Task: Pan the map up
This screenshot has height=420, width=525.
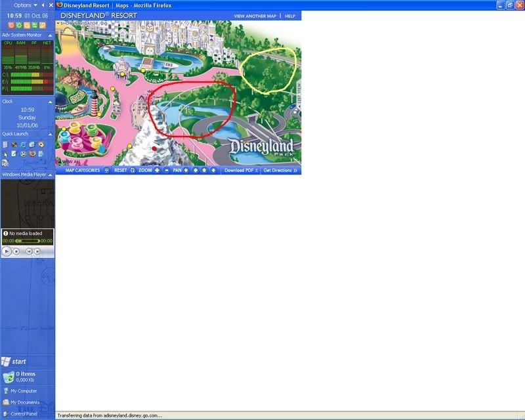Action: click(x=204, y=170)
